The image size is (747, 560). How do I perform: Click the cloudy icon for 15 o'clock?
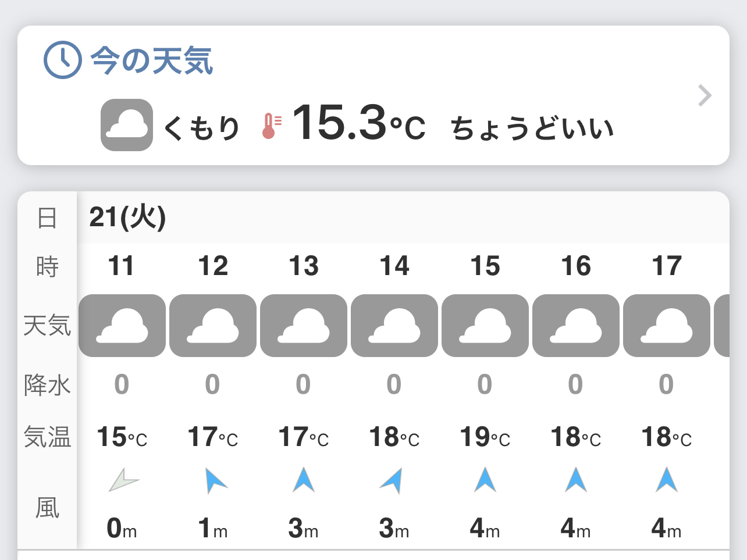(485, 326)
